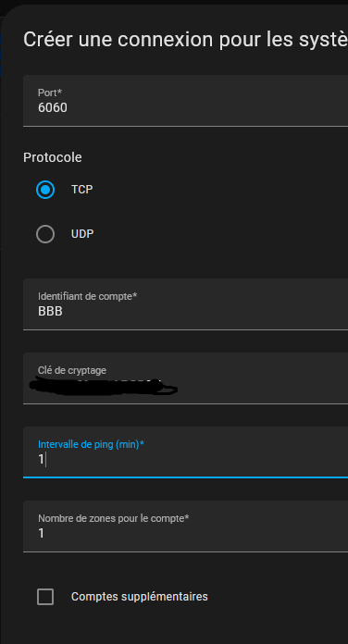Select the TCP radio button
348x644 pixels.
coord(45,190)
